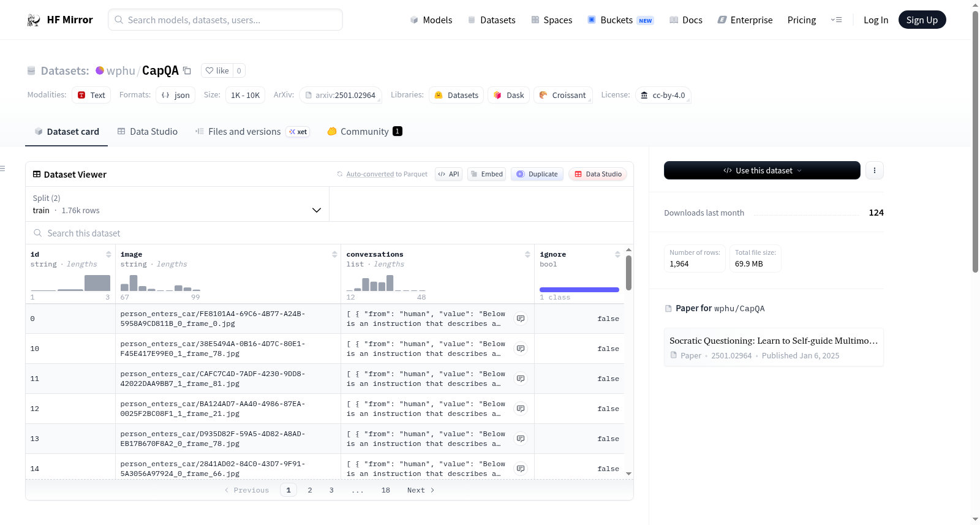Click the table's scroll-up arrow
This screenshot has height=525, width=980.
(x=628, y=250)
